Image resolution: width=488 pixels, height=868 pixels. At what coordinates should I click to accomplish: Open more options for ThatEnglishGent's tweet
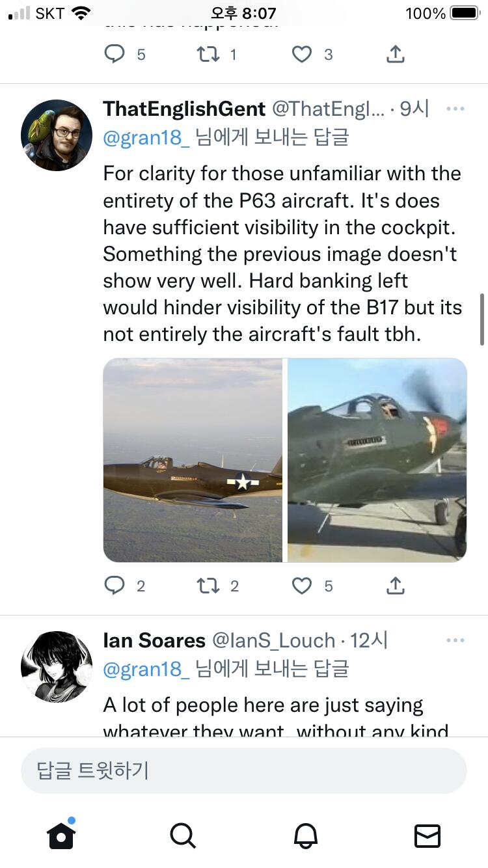pyautogui.click(x=455, y=109)
